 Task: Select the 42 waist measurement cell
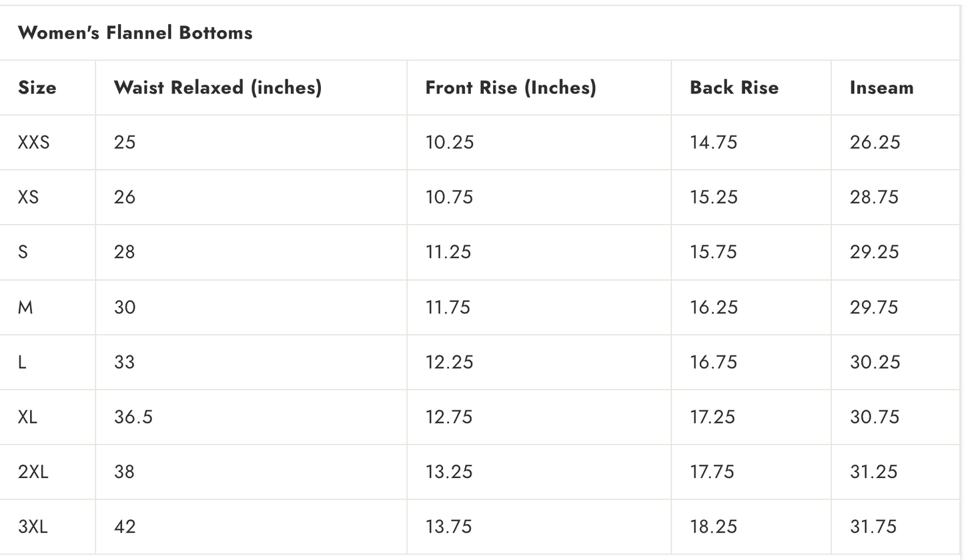[125, 527]
